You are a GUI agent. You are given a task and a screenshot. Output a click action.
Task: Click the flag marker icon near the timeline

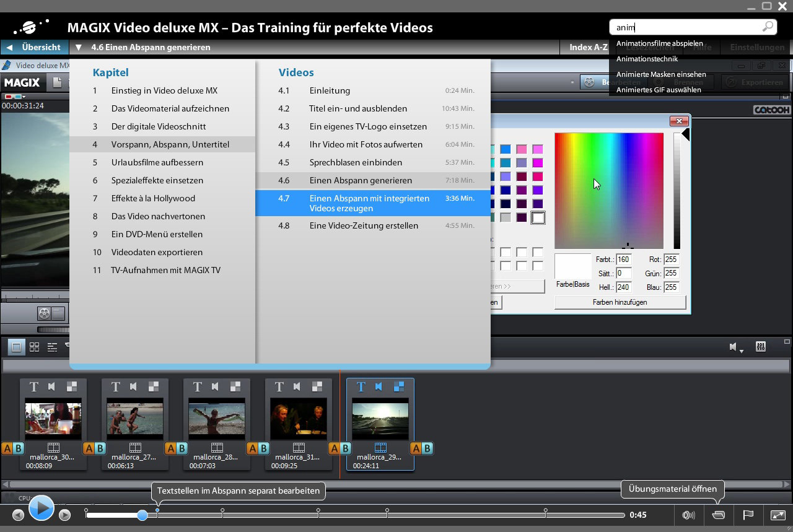(x=748, y=515)
